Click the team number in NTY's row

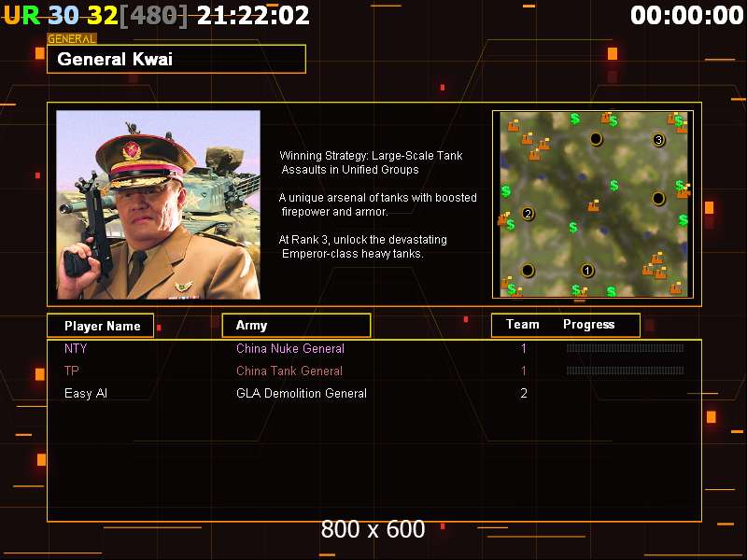524,348
